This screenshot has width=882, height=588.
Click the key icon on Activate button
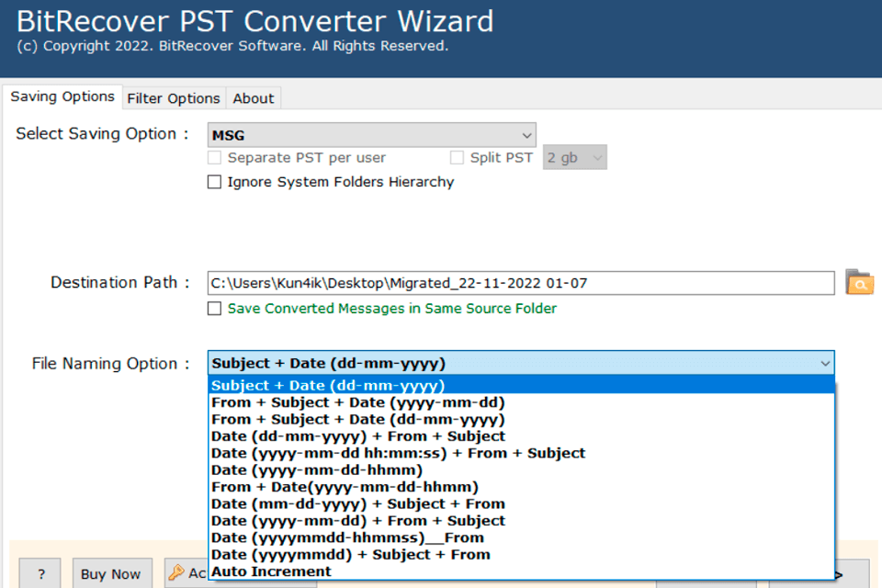[x=176, y=572]
